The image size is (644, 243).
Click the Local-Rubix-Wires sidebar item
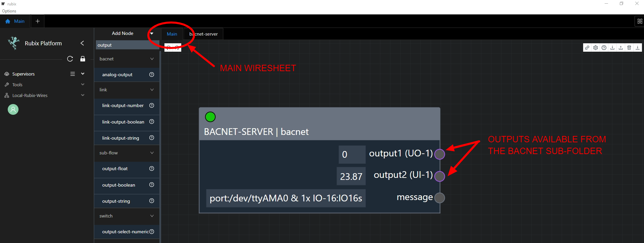click(30, 95)
